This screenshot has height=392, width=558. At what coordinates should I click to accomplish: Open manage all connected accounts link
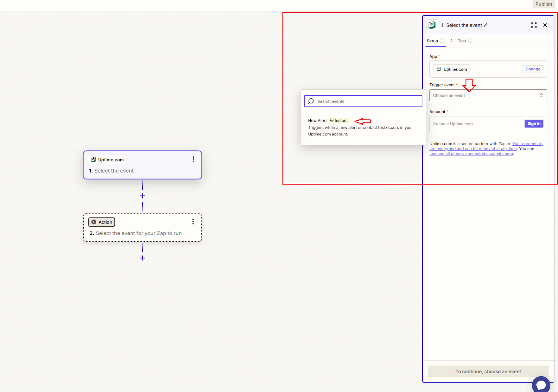click(471, 154)
